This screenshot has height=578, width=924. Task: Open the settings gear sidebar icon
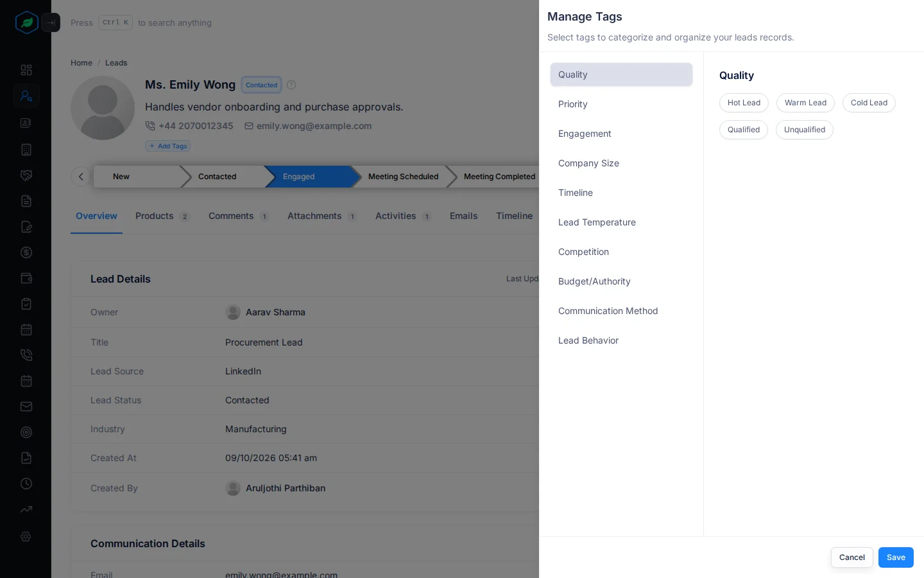[x=26, y=536]
